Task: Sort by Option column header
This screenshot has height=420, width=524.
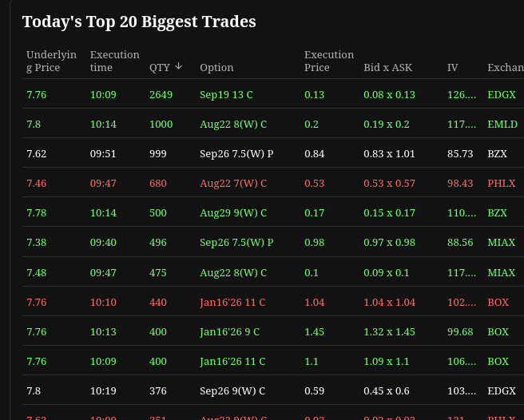Action: [x=216, y=68]
